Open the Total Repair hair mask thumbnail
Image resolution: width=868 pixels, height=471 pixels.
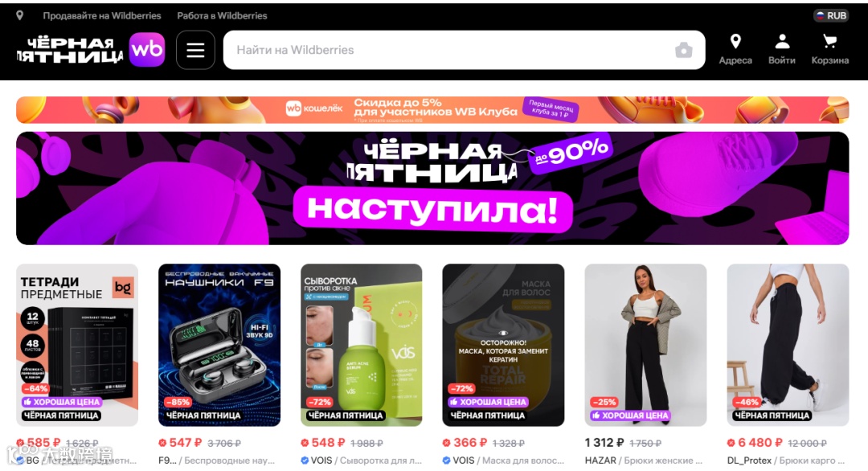click(x=503, y=345)
